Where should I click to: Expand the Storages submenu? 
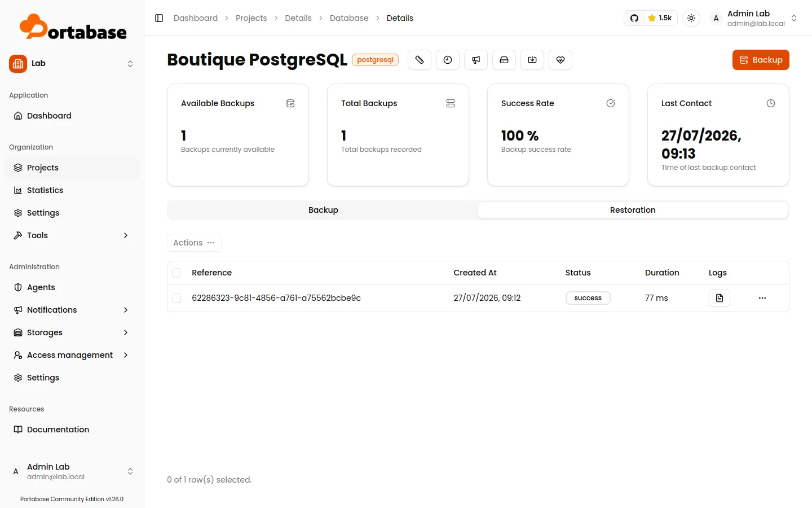tap(72, 332)
